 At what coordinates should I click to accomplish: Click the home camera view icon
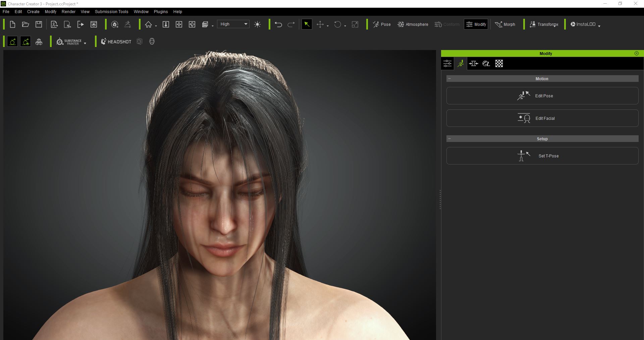coord(148,24)
